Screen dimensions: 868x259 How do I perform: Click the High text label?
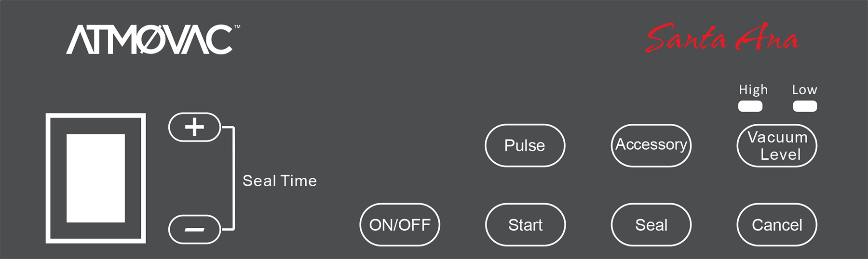pos(753,90)
